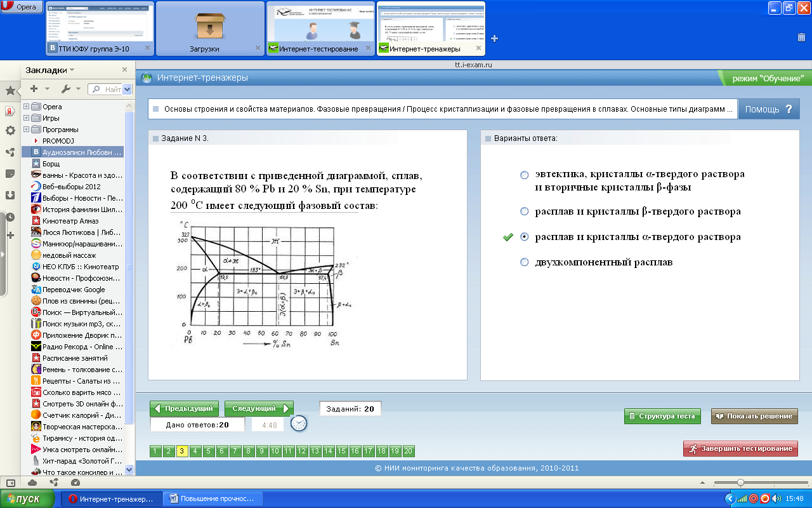Click the Opera Link cloud icon
This screenshot has width=812, height=508.
pyautogui.click(x=32, y=483)
